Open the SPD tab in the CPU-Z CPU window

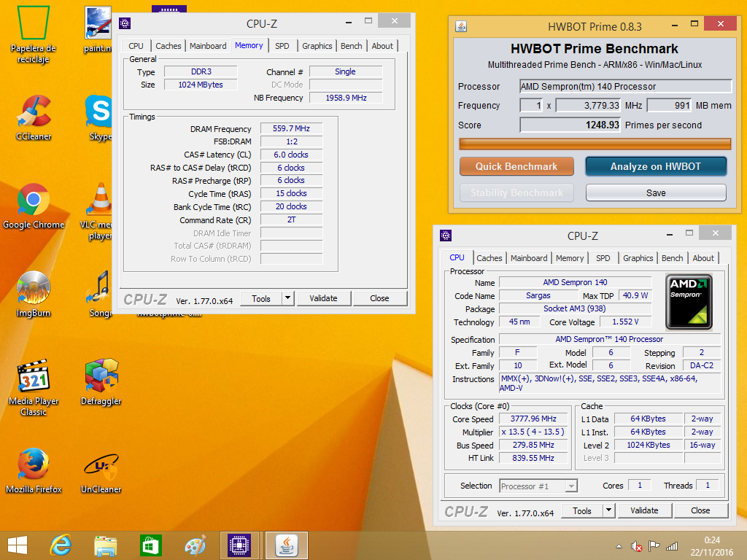[x=603, y=257]
